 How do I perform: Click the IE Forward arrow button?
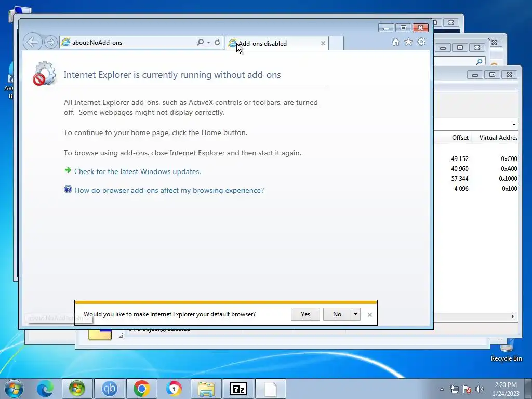50,43
